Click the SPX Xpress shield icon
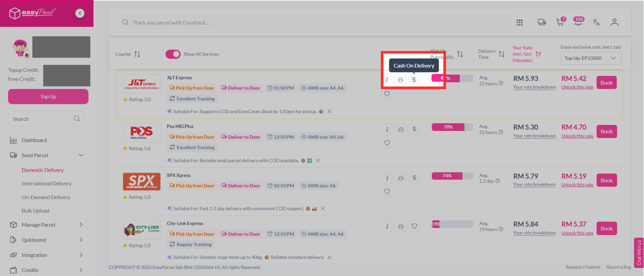Viewport: 644px width, 276px height. (387, 192)
